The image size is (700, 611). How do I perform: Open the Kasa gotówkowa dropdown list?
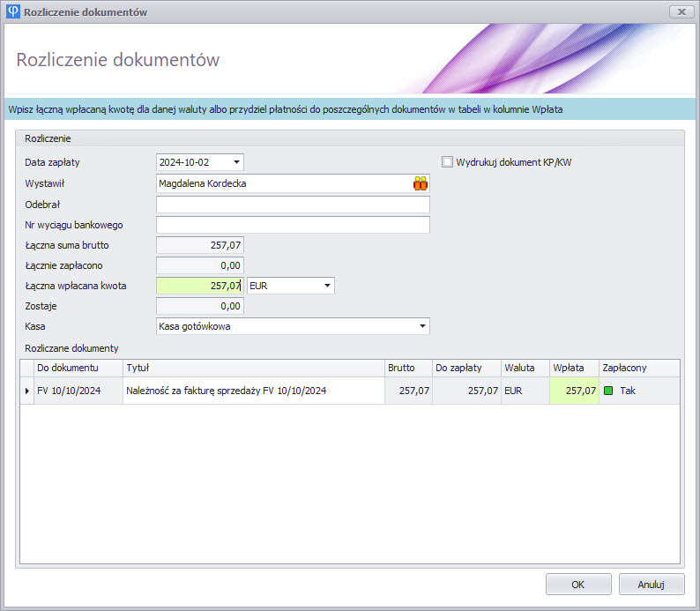coord(421,326)
